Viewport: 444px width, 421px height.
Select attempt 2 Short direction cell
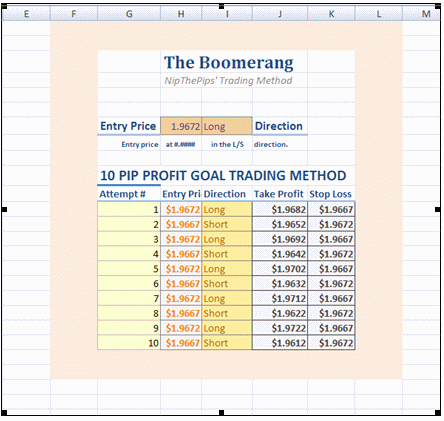(227, 224)
